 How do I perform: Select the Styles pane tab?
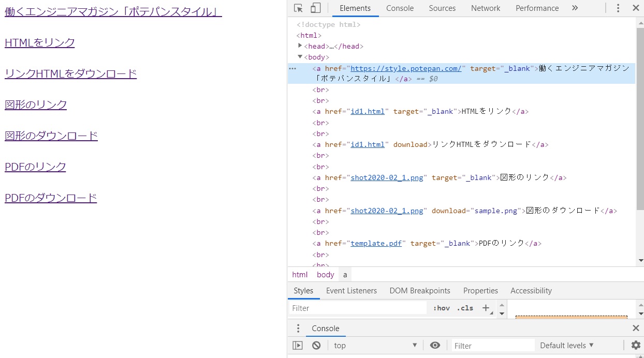tap(303, 291)
